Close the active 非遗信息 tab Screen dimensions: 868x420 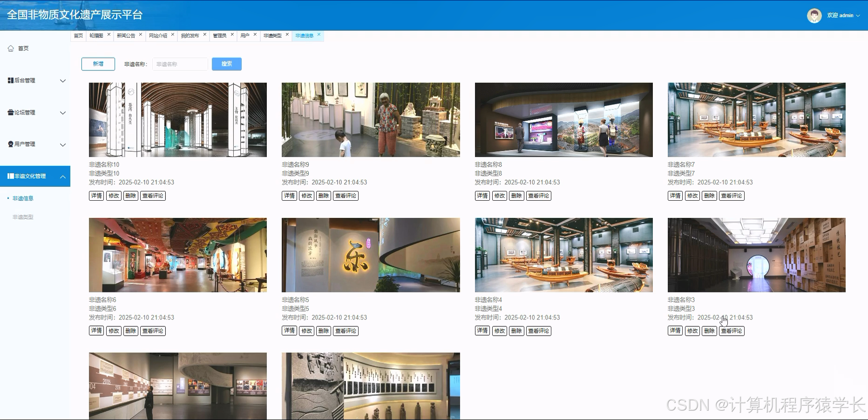point(319,34)
